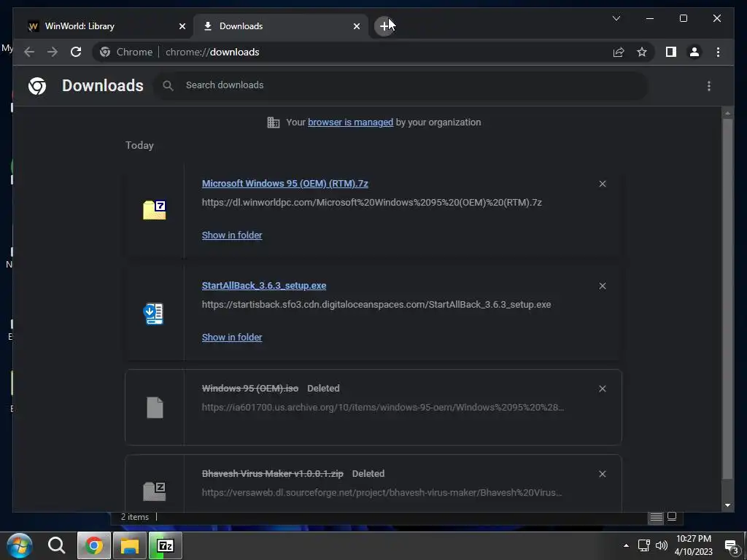Open Microsoft Windows 95 (OEM) (RTM).7z file link
The height and width of the screenshot is (560, 747).
[x=285, y=183]
